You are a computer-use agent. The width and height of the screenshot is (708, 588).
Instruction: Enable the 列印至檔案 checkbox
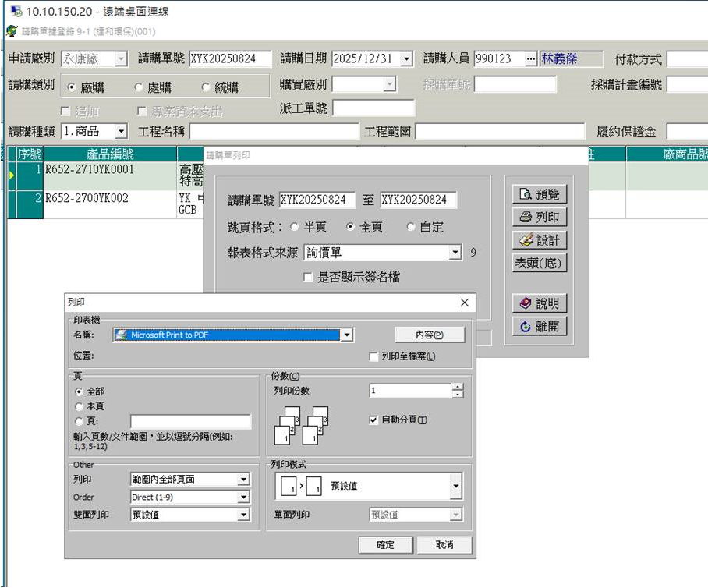(373, 356)
